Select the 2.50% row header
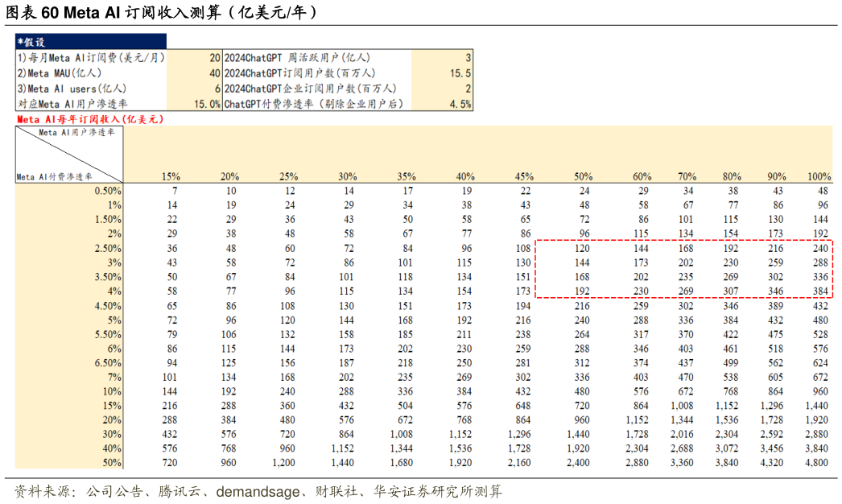This screenshot has width=842, height=504. click(x=108, y=248)
